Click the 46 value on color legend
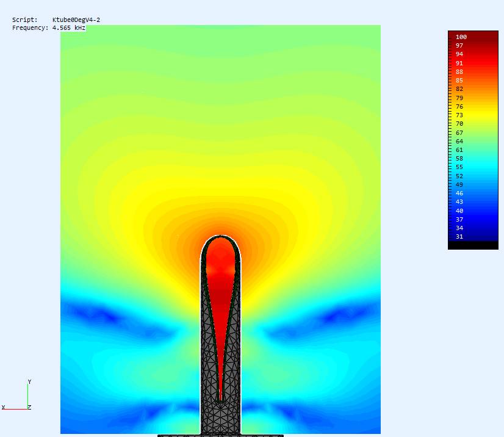This screenshot has height=437, width=504. coord(459,193)
